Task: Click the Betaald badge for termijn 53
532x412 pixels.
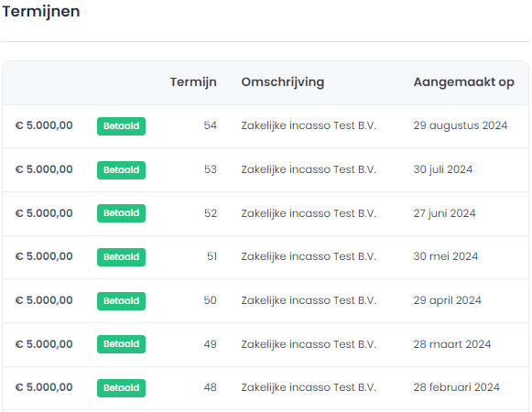Action: pyautogui.click(x=121, y=170)
